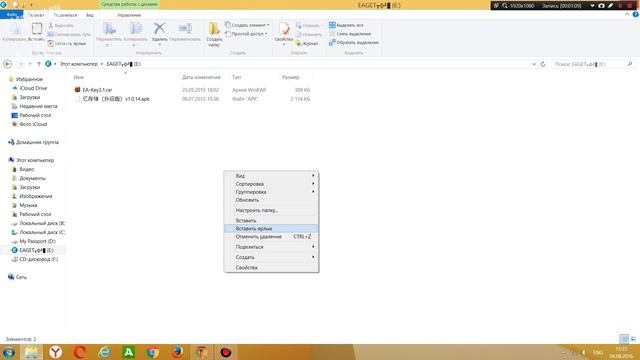
Task: Choose Вставить ярлык in context menu
Action: [271, 229]
